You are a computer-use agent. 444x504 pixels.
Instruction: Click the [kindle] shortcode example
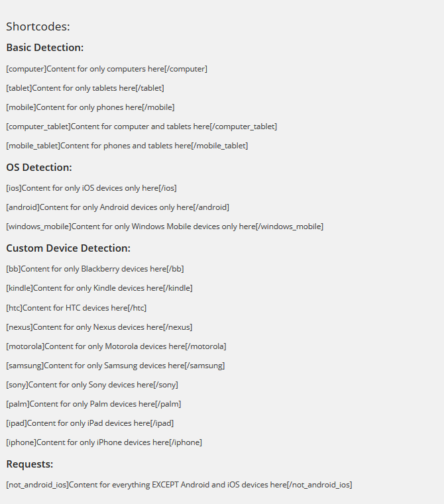[x=99, y=288]
